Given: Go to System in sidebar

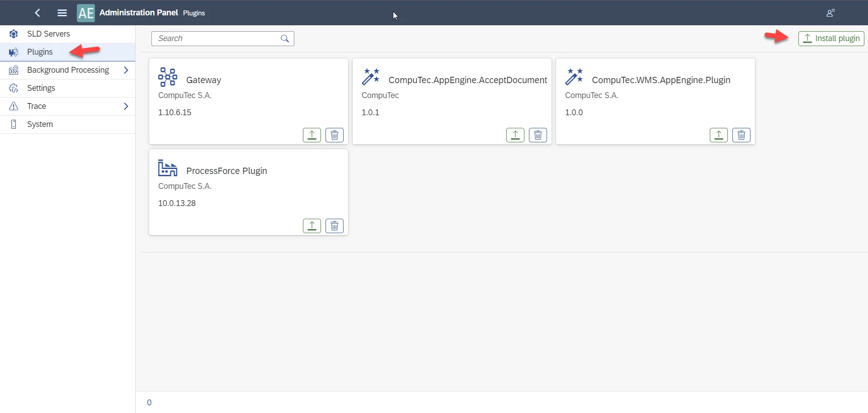Looking at the screenshot, I should click(40, 124).
